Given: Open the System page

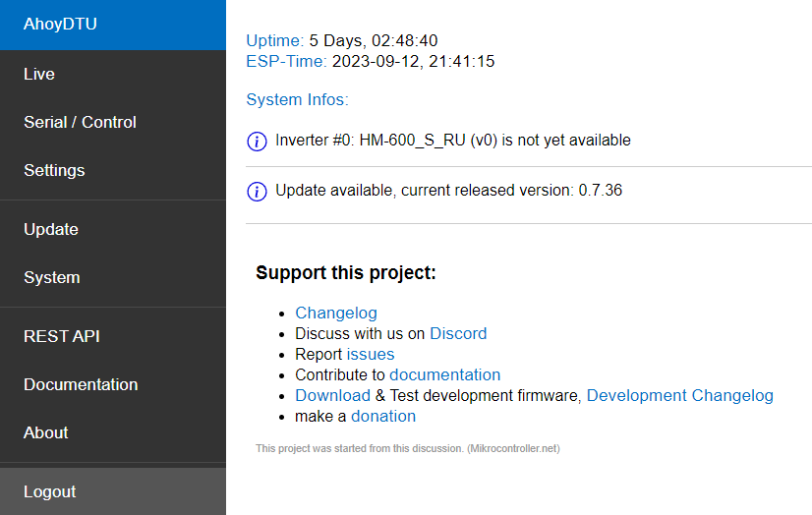Looking at the screenshot, I should [x=52, y=277].
